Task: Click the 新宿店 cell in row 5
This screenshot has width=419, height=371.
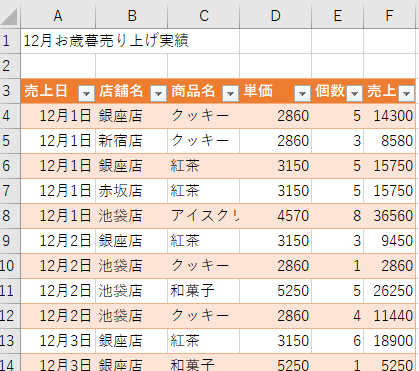Action: pos(131,141)
